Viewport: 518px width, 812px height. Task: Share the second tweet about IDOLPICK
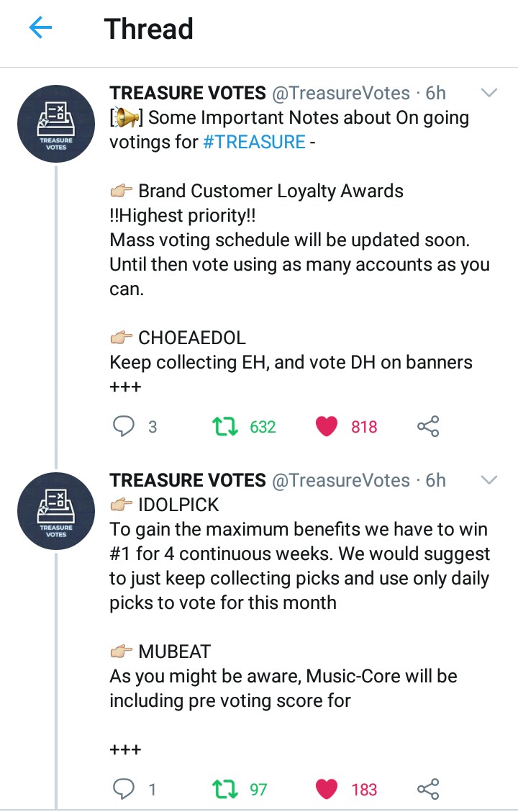point(428,790)
